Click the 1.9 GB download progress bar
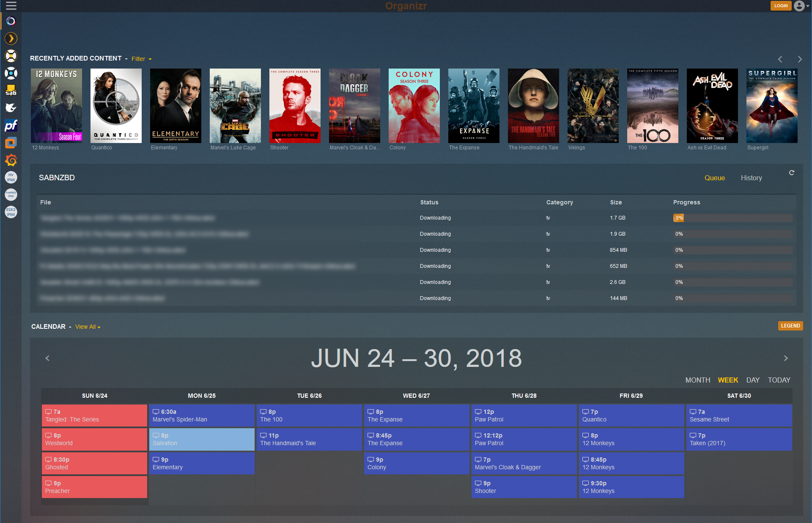The width and height of the screenshot is (812, 523). (x=732, y=234)
